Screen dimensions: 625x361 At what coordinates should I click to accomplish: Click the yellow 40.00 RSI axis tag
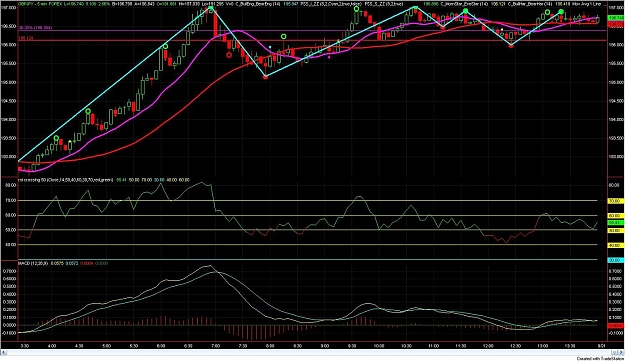[x=615, y=245]
